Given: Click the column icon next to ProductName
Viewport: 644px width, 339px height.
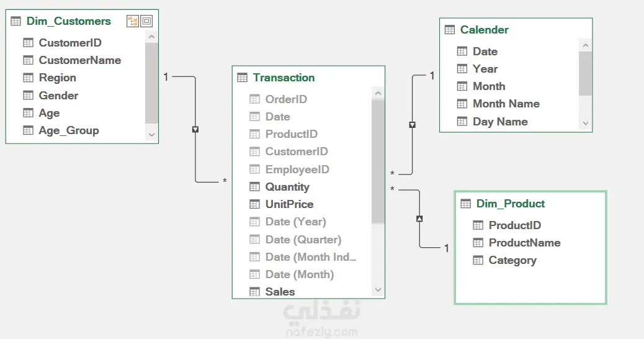Looking at the screenshot, I should 478,243.
